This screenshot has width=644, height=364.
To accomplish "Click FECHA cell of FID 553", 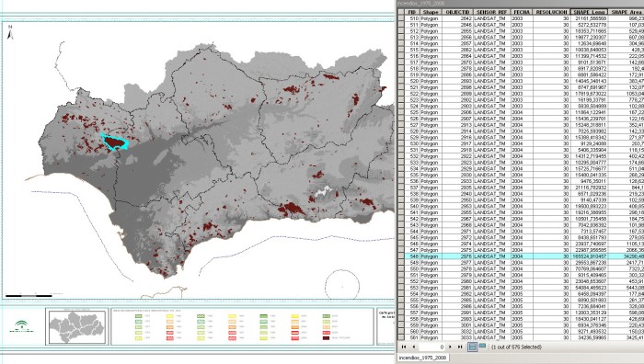I will [522, 288].
